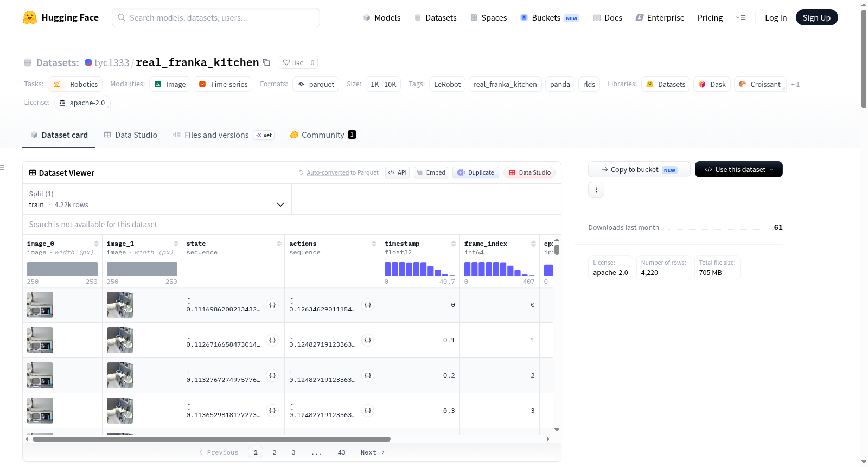Go to the Next page of rows
Viewport: 868px width, 467px height.
(x=372, y=452)
